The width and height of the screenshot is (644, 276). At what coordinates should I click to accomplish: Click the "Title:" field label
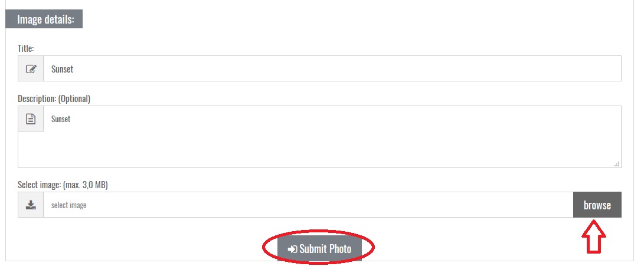26,48
